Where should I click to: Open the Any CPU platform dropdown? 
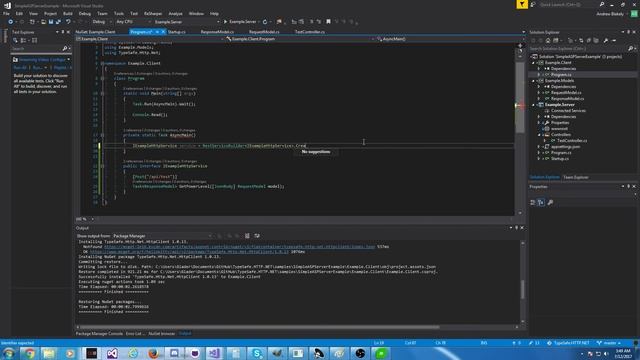(x=133, y=22)
